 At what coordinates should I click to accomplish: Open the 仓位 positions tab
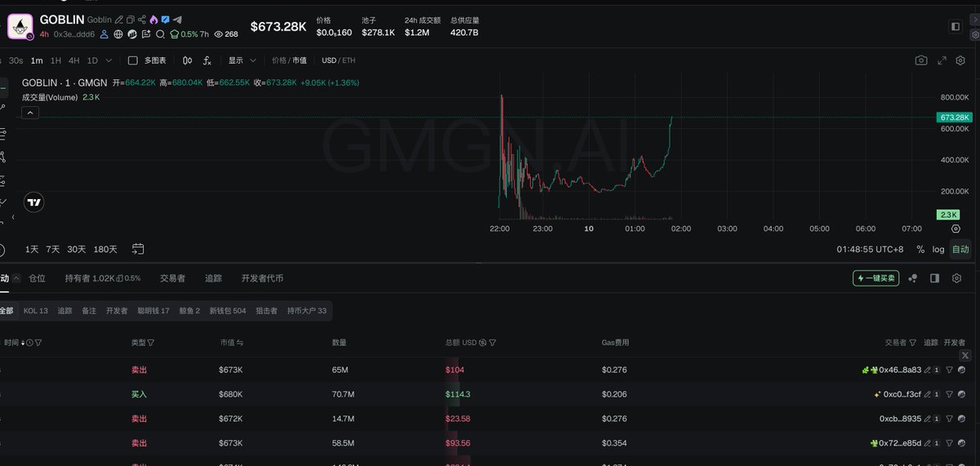pyautogui.click(x=38, y=278)
